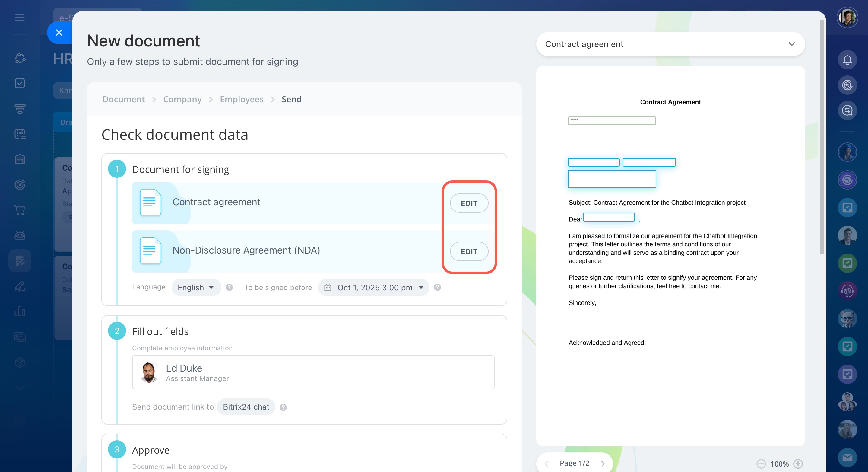
Task: Click the help icon next to Bitrix24 chat
Action: click(x=283, y=407)
